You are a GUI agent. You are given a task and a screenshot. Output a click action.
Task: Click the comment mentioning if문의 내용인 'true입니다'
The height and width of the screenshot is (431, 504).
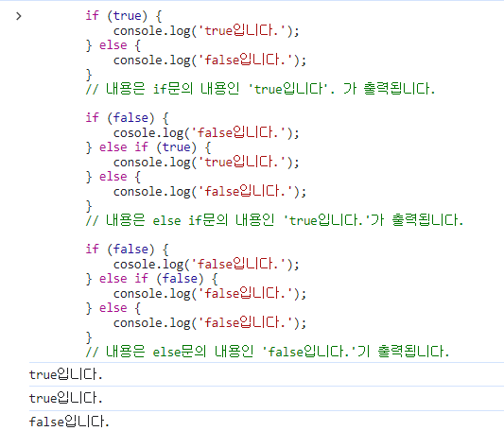coord(260,89)
